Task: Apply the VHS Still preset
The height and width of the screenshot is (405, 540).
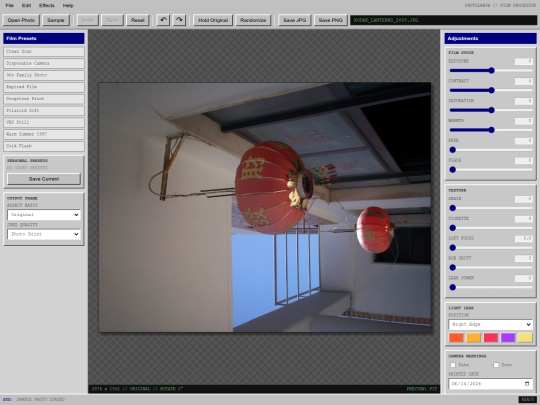Action: [x=44, y=122]
